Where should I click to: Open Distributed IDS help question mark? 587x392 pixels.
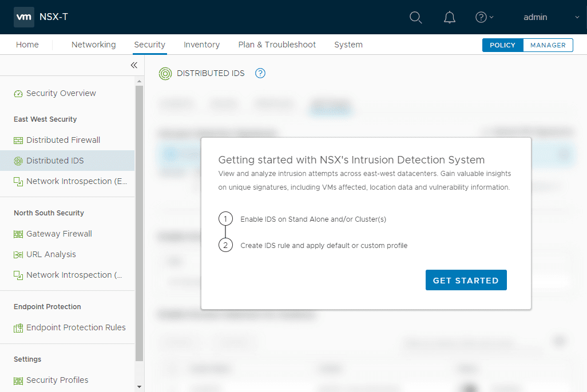click(260, 73)
